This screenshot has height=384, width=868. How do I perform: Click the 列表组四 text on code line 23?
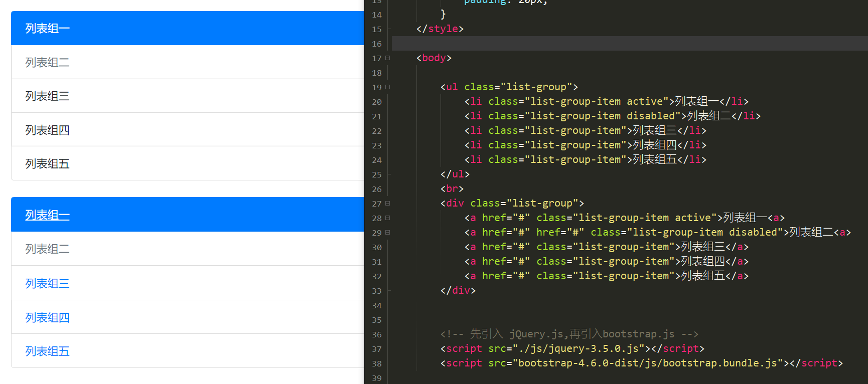coord(655,145)
